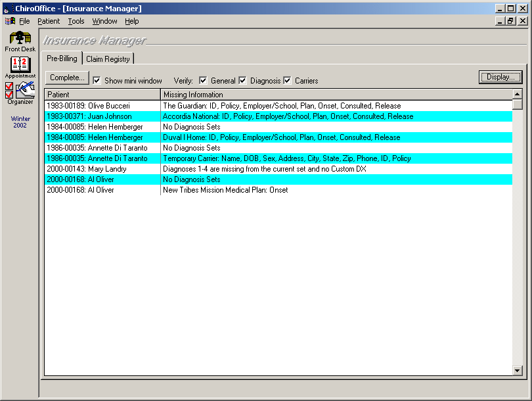Select row 1983-00371: Juan Johnson
Image resolution: width=532 pixels, height=401 pixels.
click(278, 116)
